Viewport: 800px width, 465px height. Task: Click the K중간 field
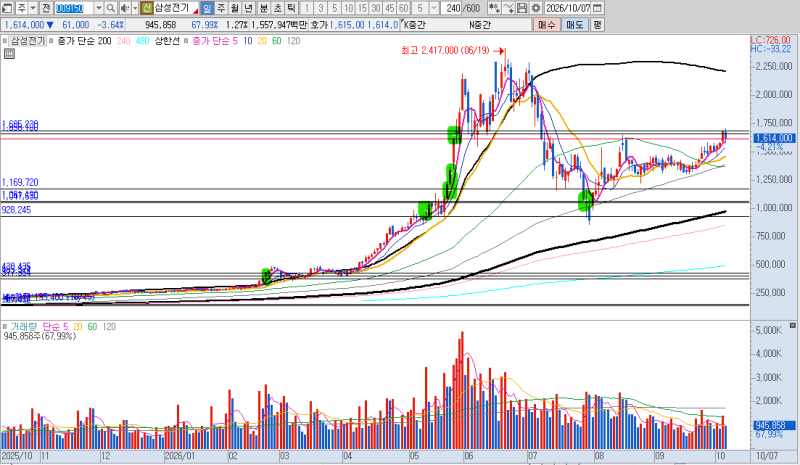415,25
